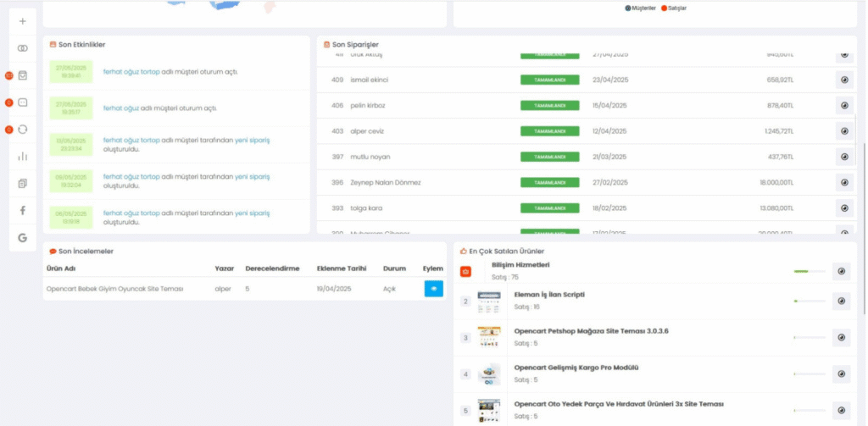Click the plus icon in left sidebar
868x426 pixels.
pyautogui.click(x=22, y=21)
